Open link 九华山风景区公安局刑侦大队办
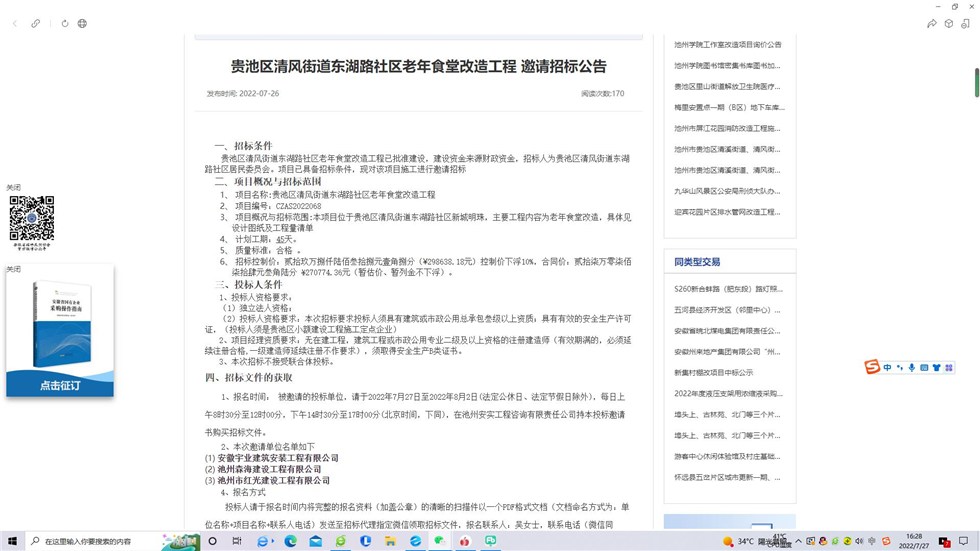Viewport: 980px width, 551px height. coord(727,191)
